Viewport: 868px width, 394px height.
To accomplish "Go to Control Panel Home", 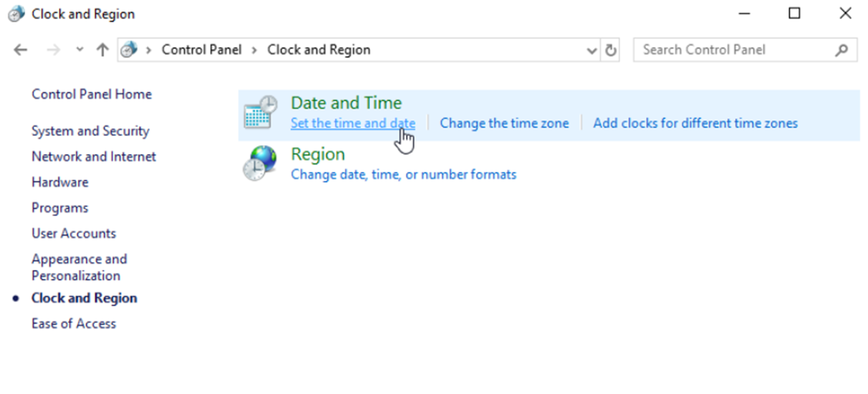I will 92,94.
